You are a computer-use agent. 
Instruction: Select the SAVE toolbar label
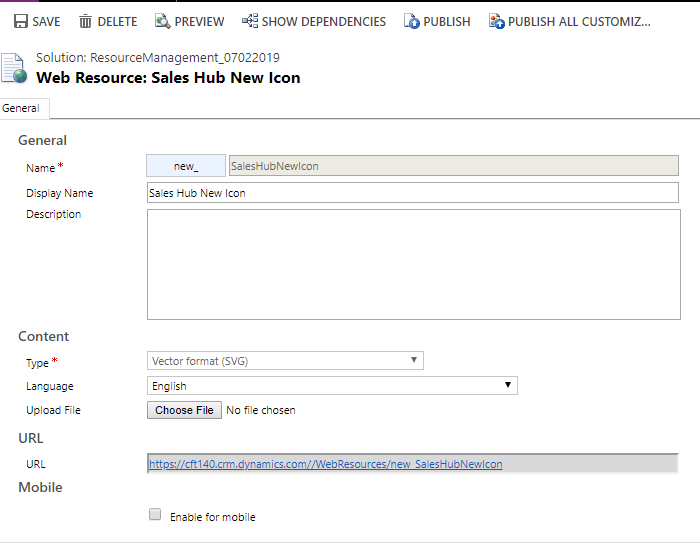46,21
